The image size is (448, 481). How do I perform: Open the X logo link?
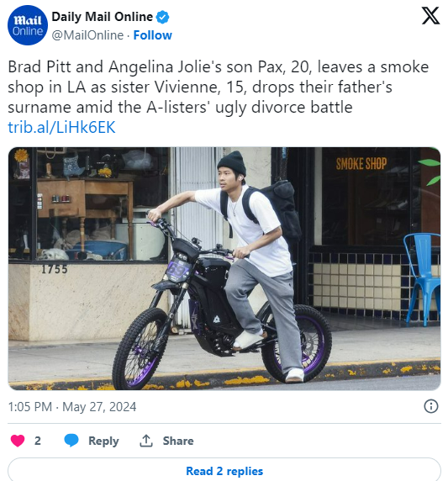click(x=430, y=16)
